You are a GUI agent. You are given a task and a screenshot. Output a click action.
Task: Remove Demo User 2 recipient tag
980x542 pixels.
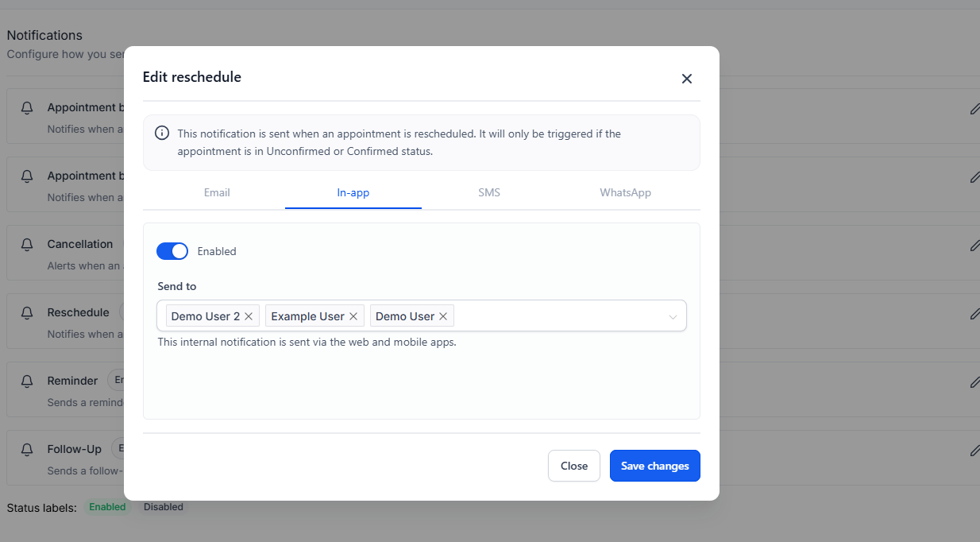click(x=249, y=316)
